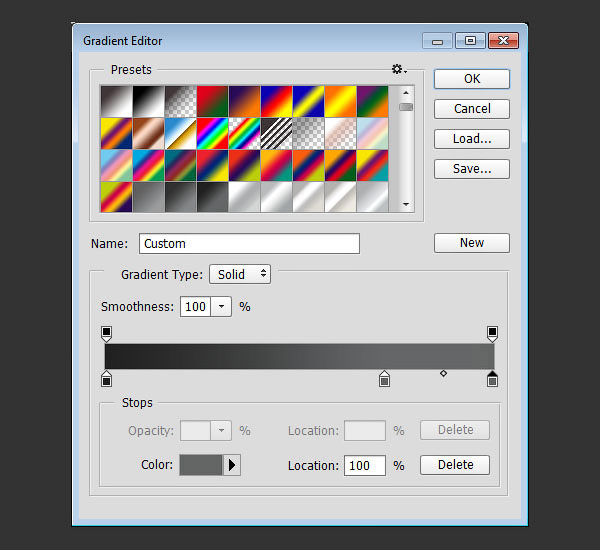This screenshot has width=600, height=550.
Task: Click the Smoothness value field
Action: coord(195,307)
